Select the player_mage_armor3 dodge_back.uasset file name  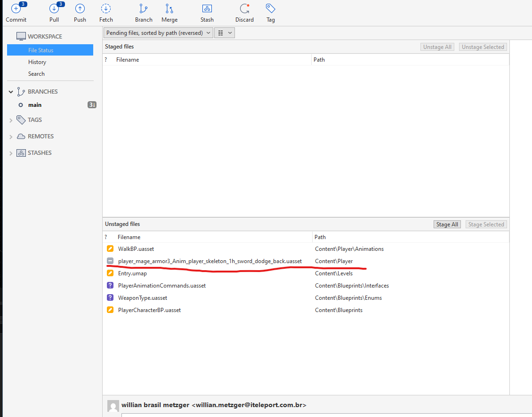(210, 261)
